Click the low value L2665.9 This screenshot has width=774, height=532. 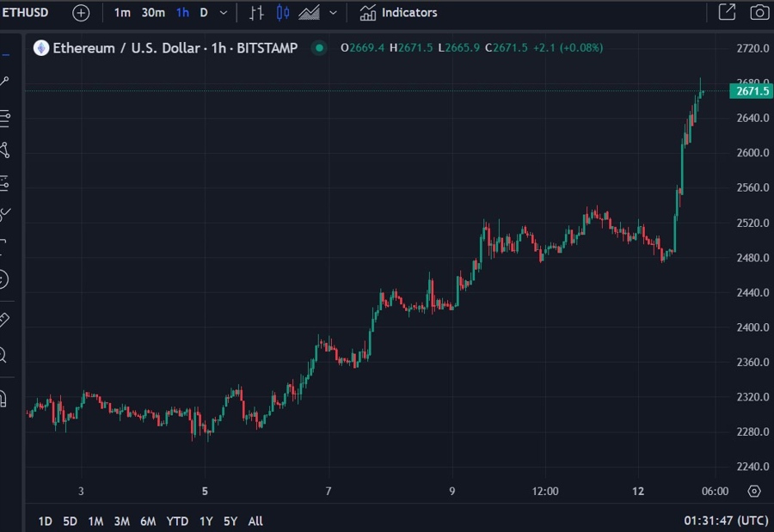tap(459, 48)
